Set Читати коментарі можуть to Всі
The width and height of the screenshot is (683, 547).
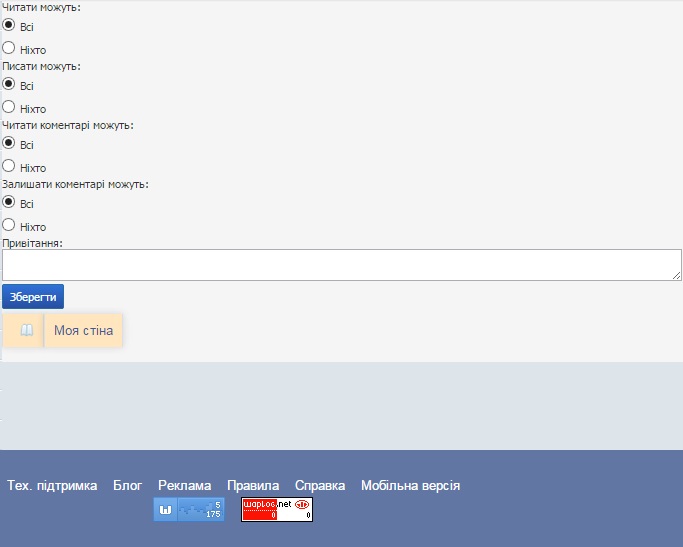(9, 144)
